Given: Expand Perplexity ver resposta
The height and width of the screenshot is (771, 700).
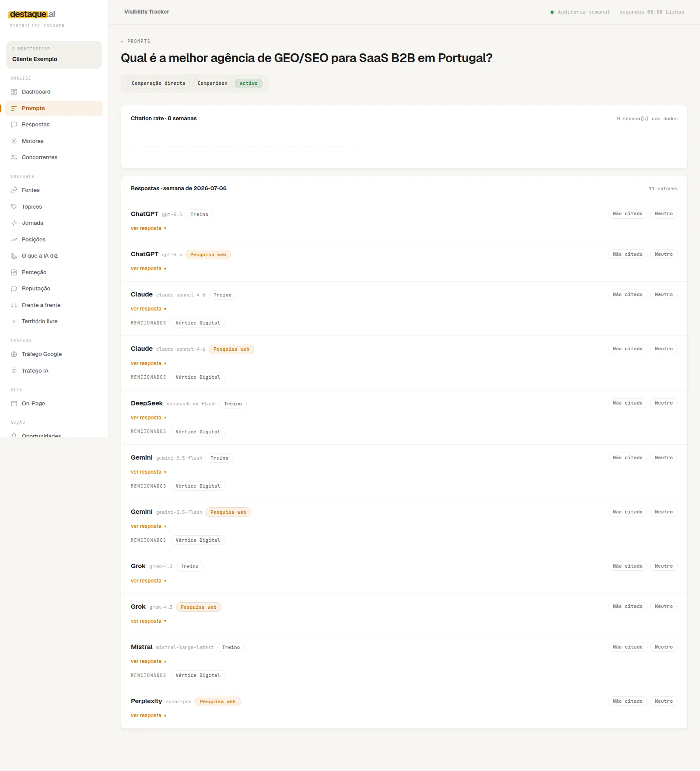Looking at the screenshot, I should [148, 715].
